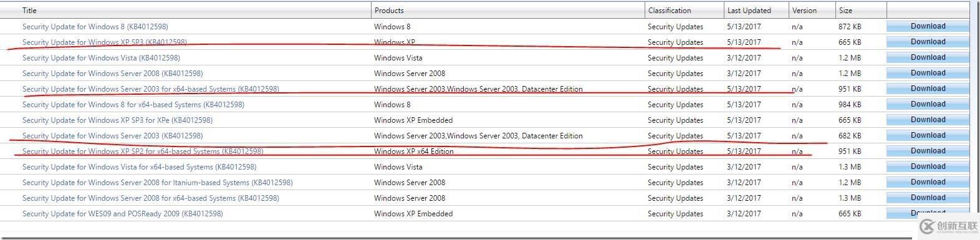Download Windows Server 2008 x64-based 1.3 MB update

click(928, 198)
